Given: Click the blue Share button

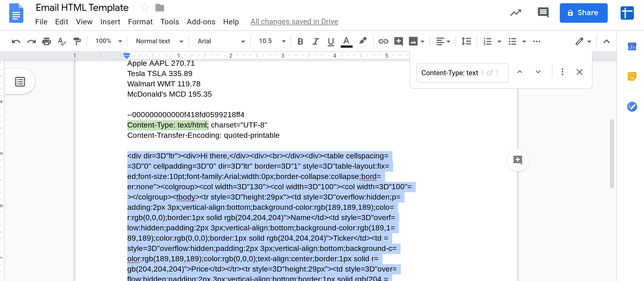Looking at the screenshot, I should (584, 13).
